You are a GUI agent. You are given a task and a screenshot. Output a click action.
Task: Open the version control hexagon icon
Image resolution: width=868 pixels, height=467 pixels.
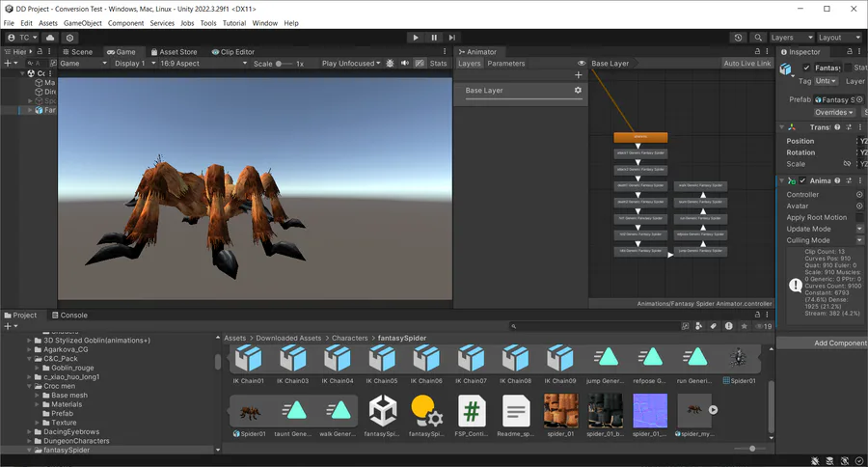coord(69,38)
